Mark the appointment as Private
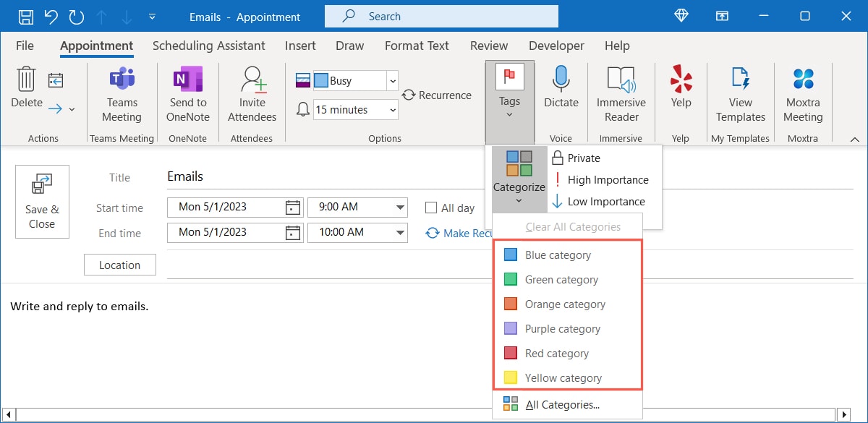This screenshot has width=868, height=423. [x=589, y=158]
